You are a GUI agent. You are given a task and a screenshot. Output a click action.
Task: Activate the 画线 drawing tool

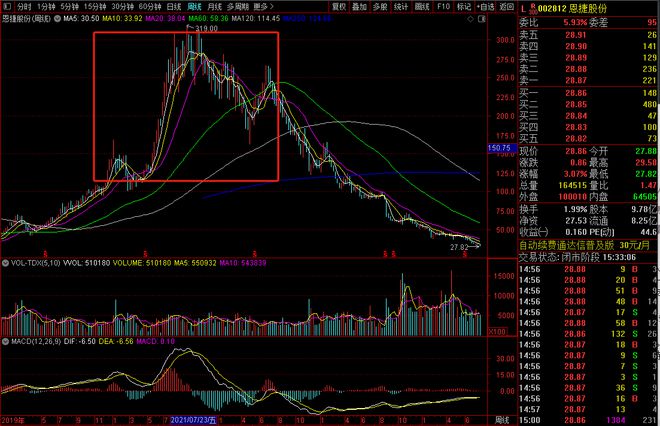422,7
